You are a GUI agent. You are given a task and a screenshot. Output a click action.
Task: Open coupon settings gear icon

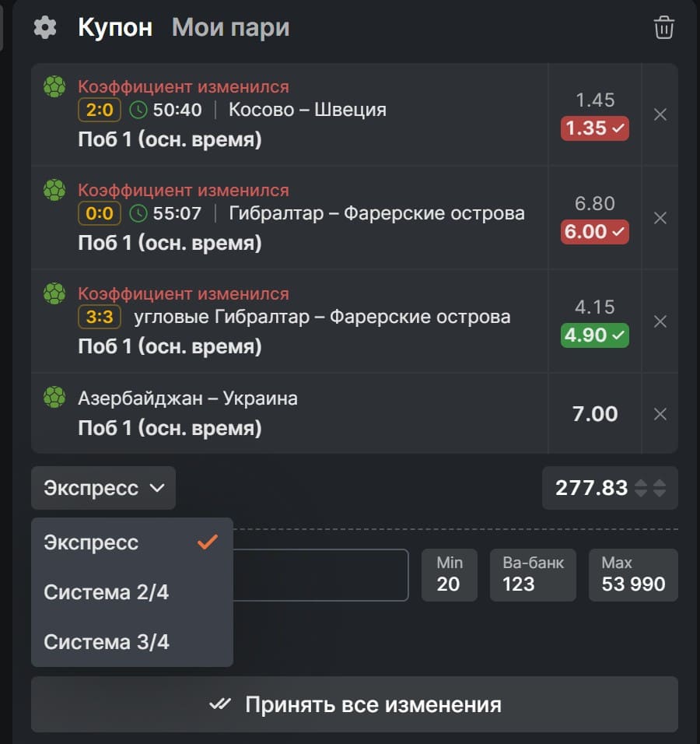click(x=45, y=28)
